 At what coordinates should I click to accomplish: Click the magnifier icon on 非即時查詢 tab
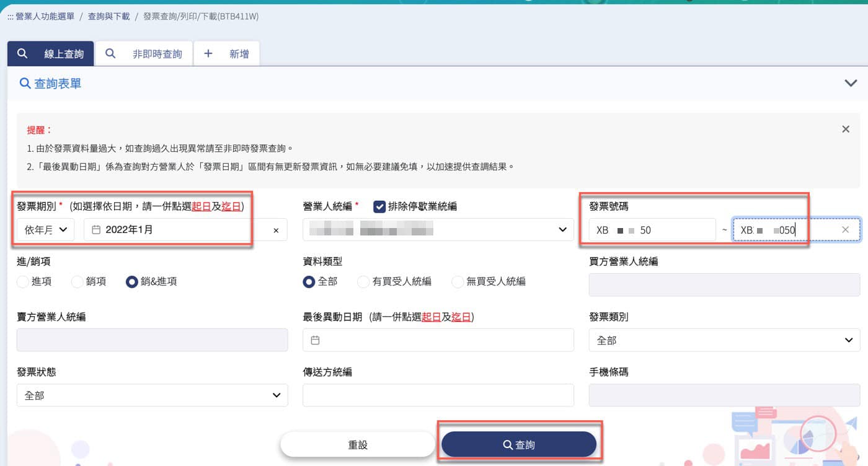pos(110,53)
